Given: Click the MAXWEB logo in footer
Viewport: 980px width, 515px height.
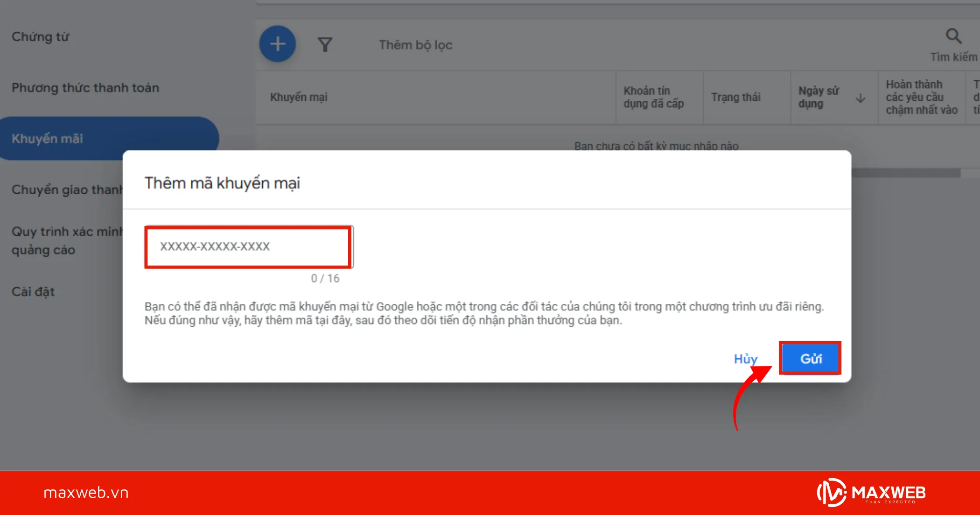Looking at the screenshot, I should pyautogui.click(x=871, y=493).
